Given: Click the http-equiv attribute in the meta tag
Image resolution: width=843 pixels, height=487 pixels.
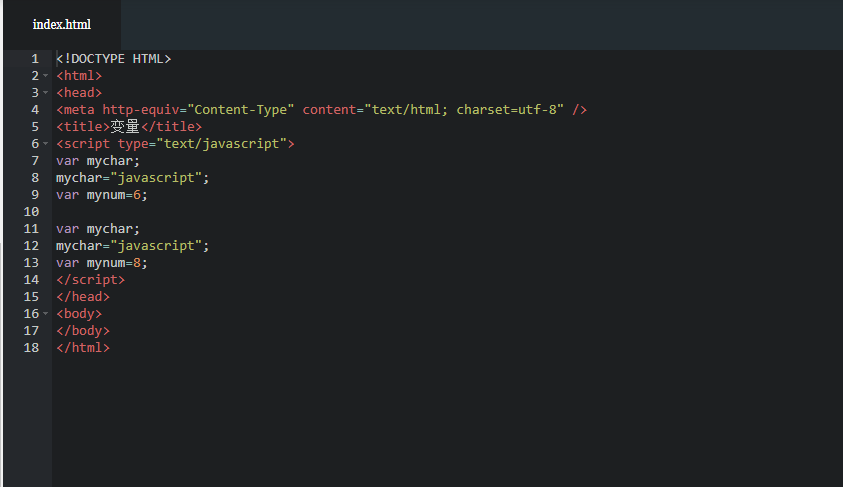Looking at the screenshot, I should point(141,110).
